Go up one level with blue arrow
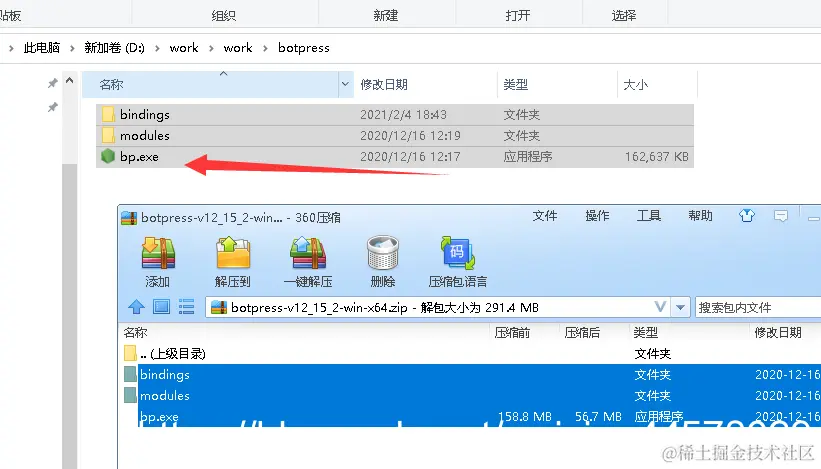The image size is (821, 469). coord(136,307)
